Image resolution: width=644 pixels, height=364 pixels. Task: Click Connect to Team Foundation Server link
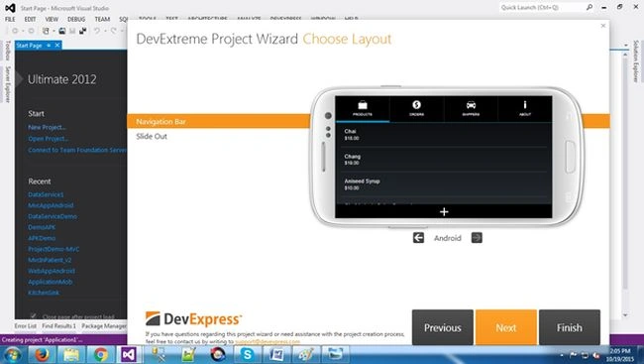coord(77,150)
